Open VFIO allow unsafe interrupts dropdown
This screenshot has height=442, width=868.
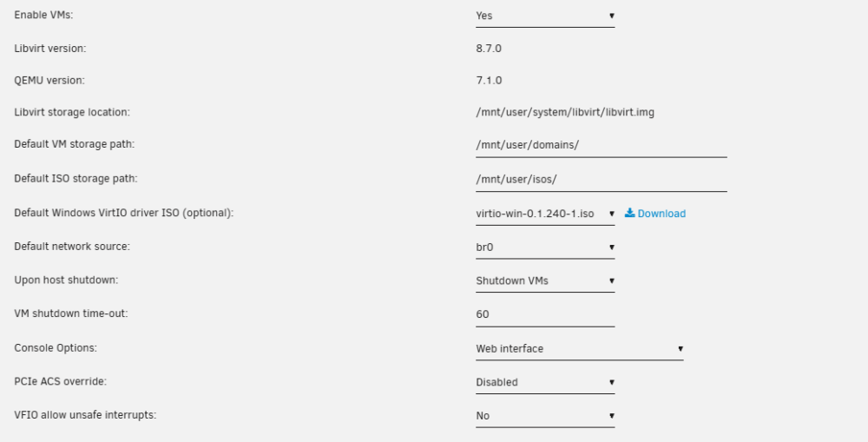[545, 416]
